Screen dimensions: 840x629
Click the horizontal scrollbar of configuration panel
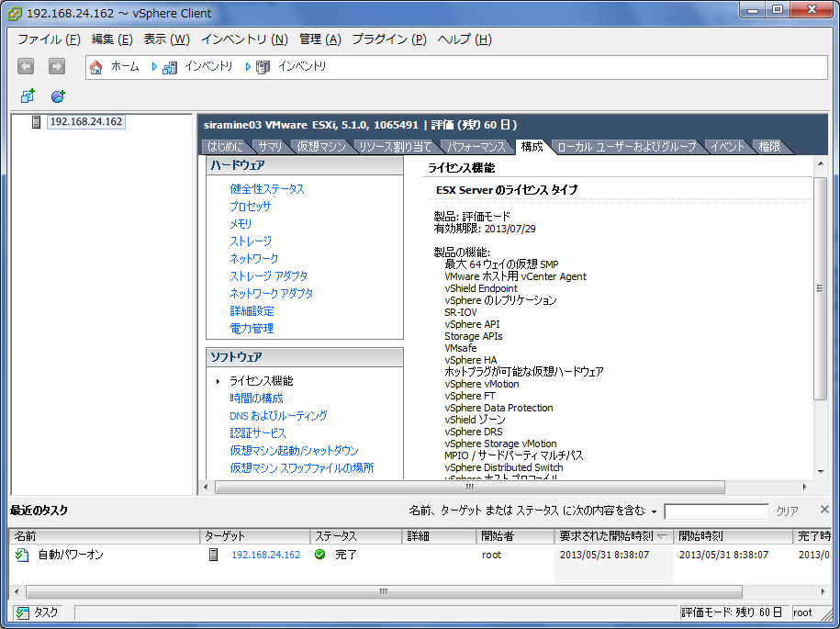point(470,487)
